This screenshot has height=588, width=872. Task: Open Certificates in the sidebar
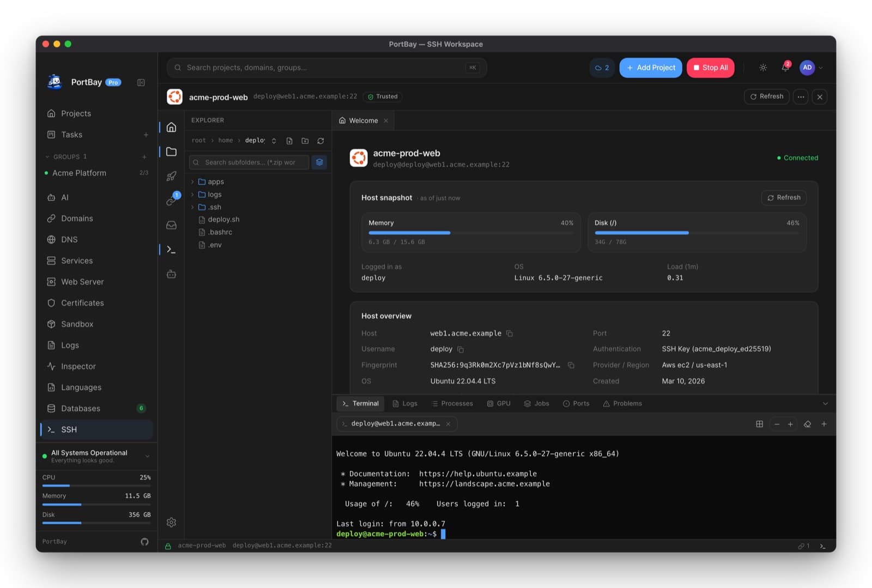pos(97,303)
